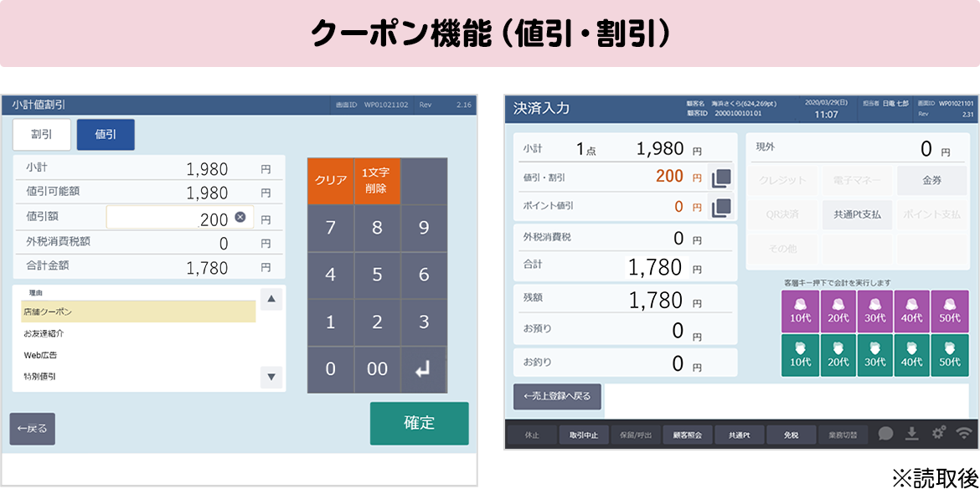Choose 共通Pt支払 payment method
980x489 pixels.
(x=857, y=214)
